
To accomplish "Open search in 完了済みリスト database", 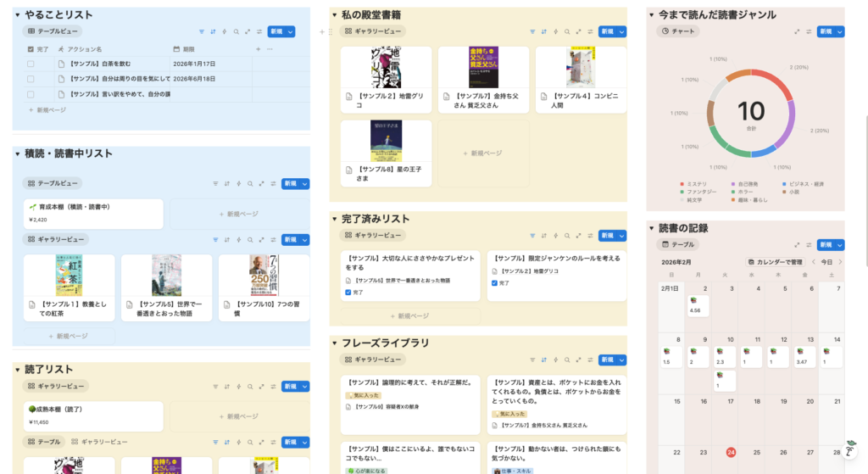I will coord(565,235).
